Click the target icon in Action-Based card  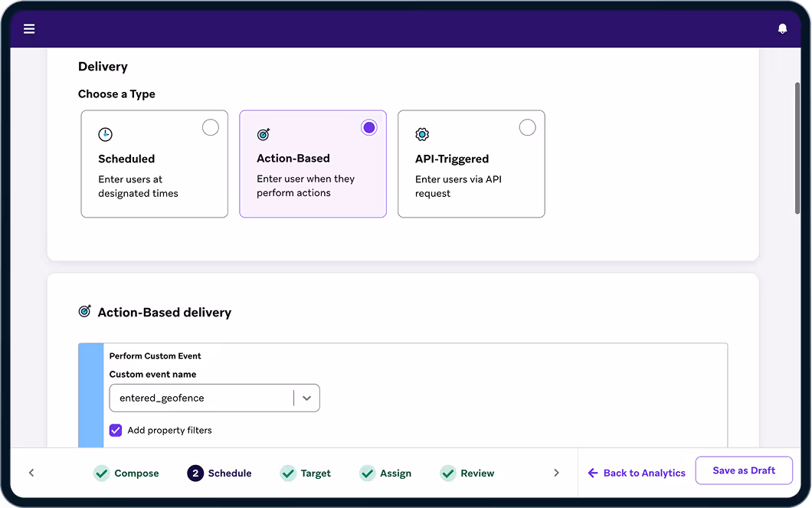[264, 135]
